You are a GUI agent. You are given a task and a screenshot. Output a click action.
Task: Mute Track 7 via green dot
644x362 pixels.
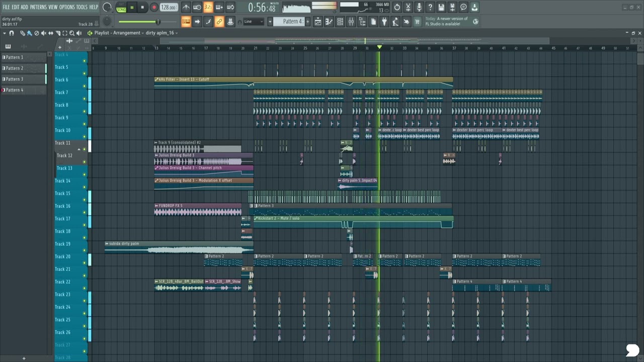pyautogui.click(x=84, y=99)
